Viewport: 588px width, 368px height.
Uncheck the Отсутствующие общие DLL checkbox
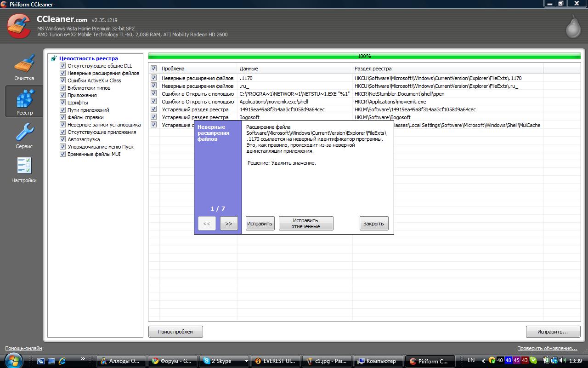tap(63, 66)
